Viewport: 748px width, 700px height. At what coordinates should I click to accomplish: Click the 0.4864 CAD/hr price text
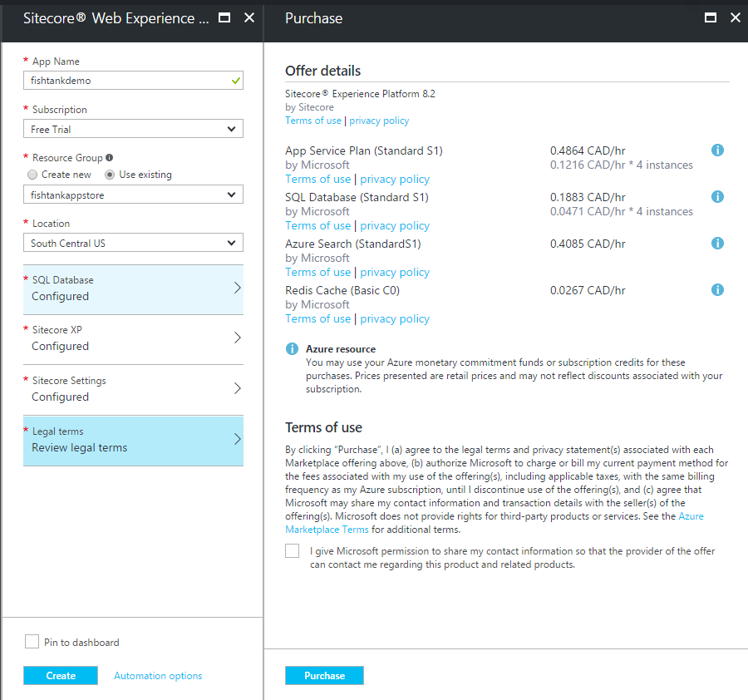588,150
